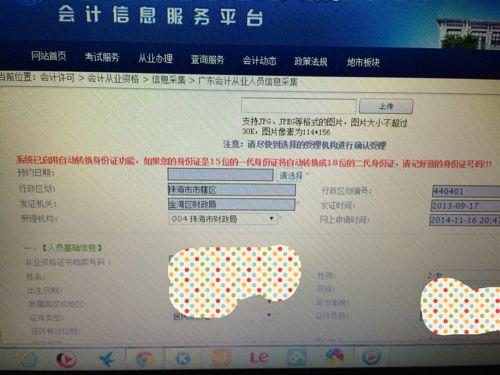Open the blue round chat taskbar icon
Screen dimensions: 500x375
371,357
